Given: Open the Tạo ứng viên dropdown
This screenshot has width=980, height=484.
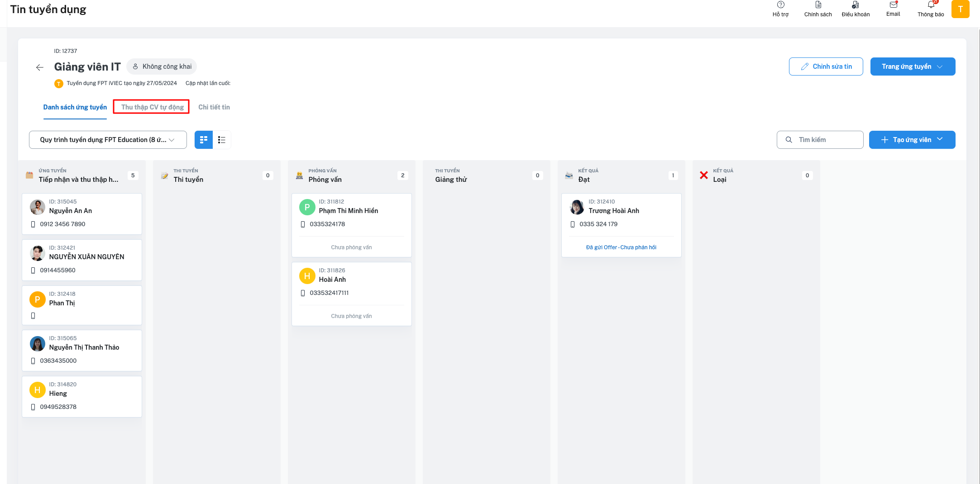Looking at the screenshot, I should (x=912, y=140).
